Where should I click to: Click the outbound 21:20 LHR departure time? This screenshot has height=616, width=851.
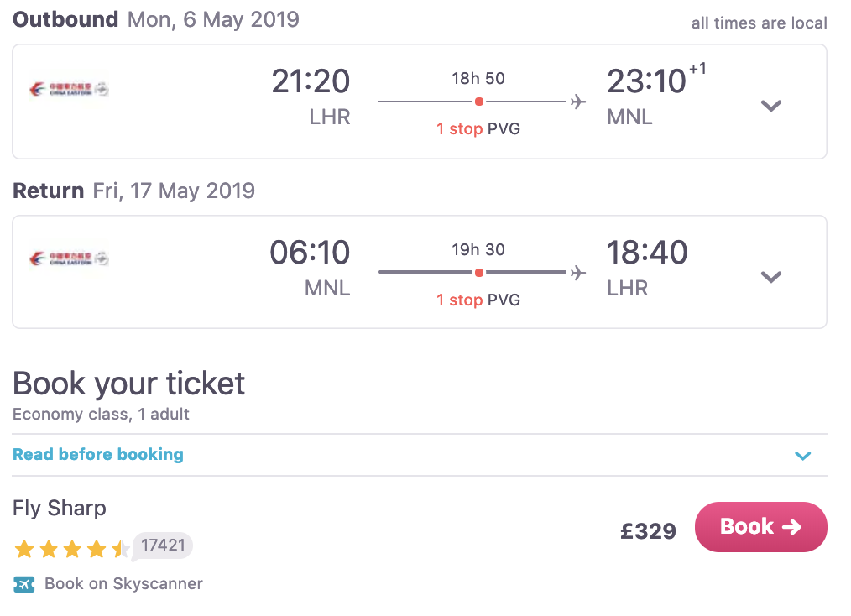point(311,82)
